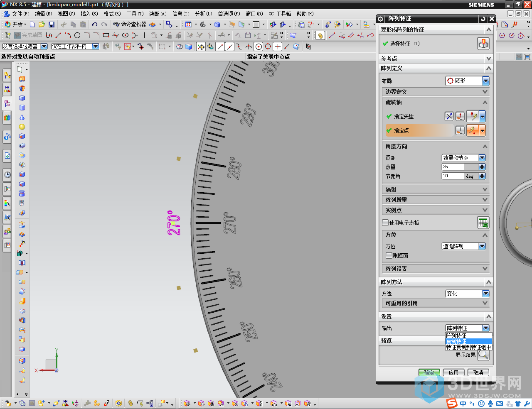This screenshot has width=532, height=409.
Task: Toggle the Quadrant Point snap button
Action: [x=268, y=47]
